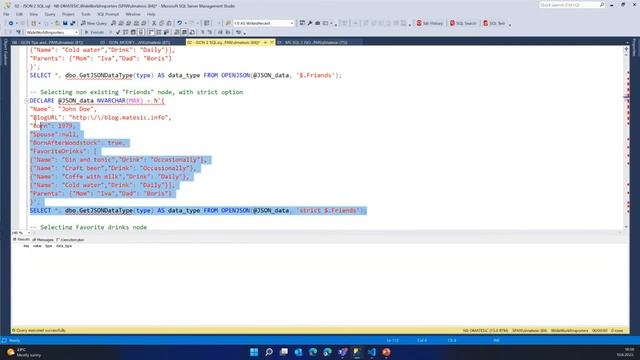Open Visual Studio Code from taskbar
The height and width of the screenshot is (360, 640).
click(x=371, y=352)
